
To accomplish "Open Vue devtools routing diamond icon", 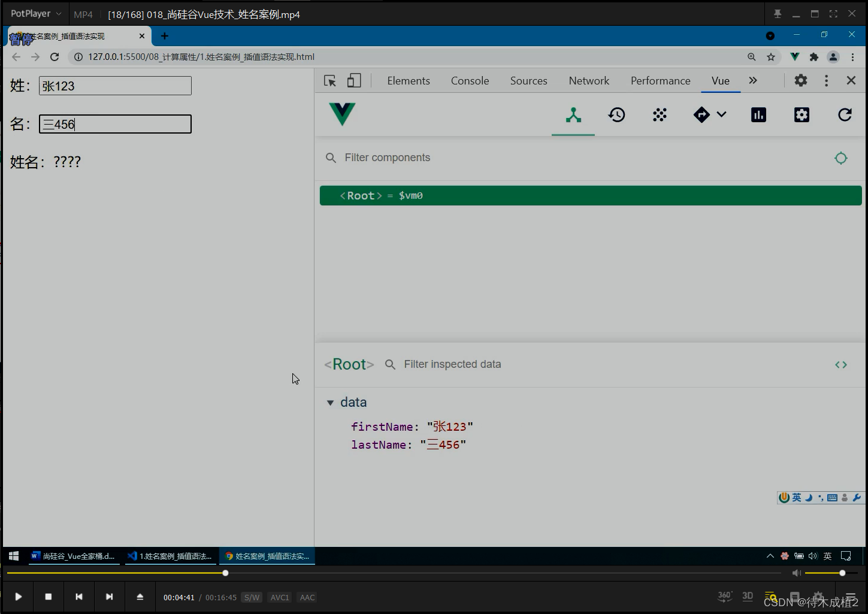I will coord(701,115).
